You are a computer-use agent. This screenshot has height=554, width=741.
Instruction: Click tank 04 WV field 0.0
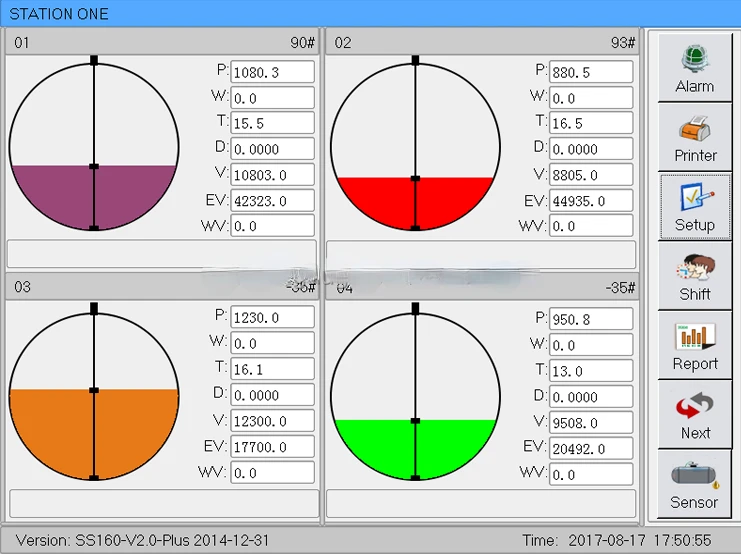point(591,474)
